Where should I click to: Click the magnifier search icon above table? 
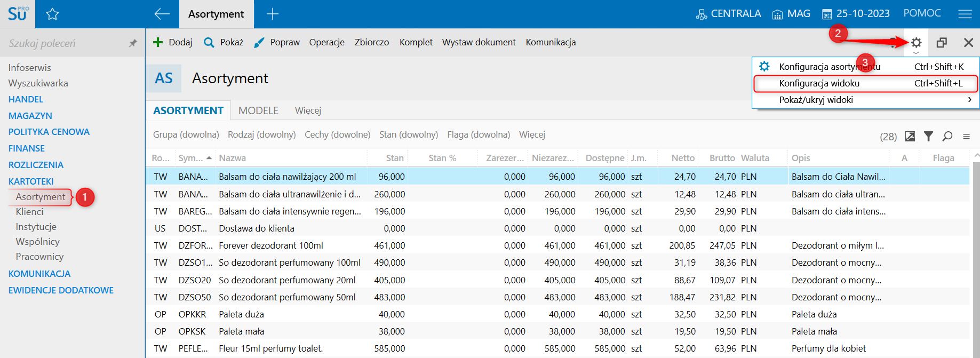point(947,137)
